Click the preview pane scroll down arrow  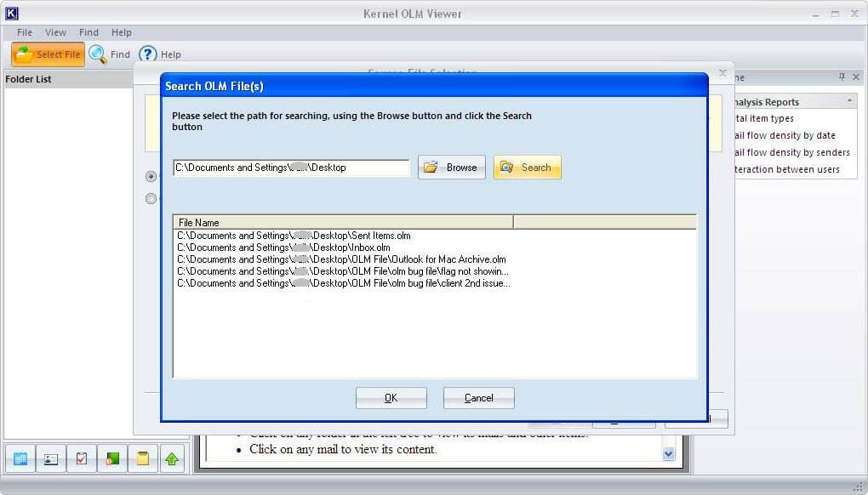(x=668, y=454)
